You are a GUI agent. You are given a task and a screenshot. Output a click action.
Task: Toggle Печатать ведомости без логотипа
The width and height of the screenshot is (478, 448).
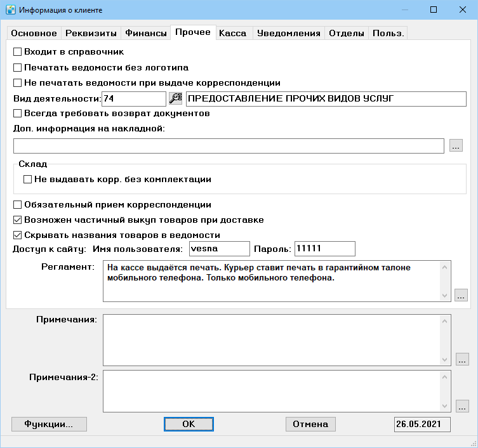(17, 67)
